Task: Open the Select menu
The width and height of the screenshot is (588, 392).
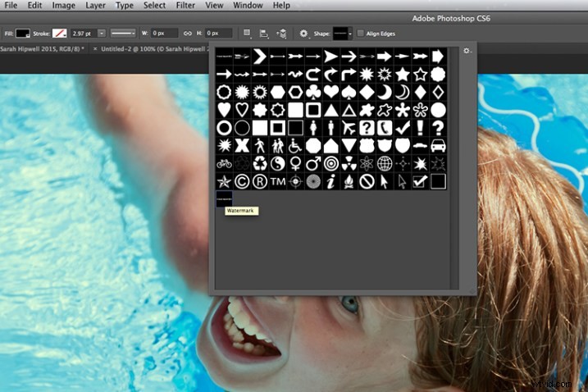Action: coord(154,5)
